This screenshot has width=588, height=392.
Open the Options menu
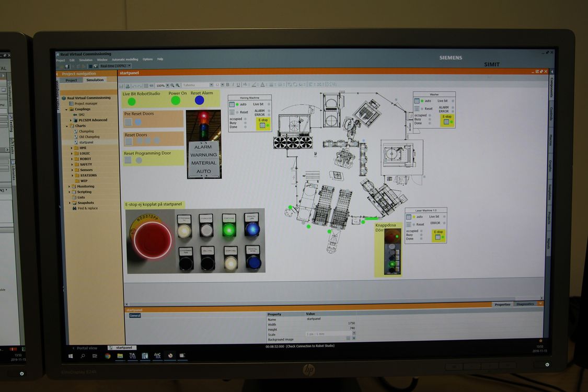[x=148, y=59]
